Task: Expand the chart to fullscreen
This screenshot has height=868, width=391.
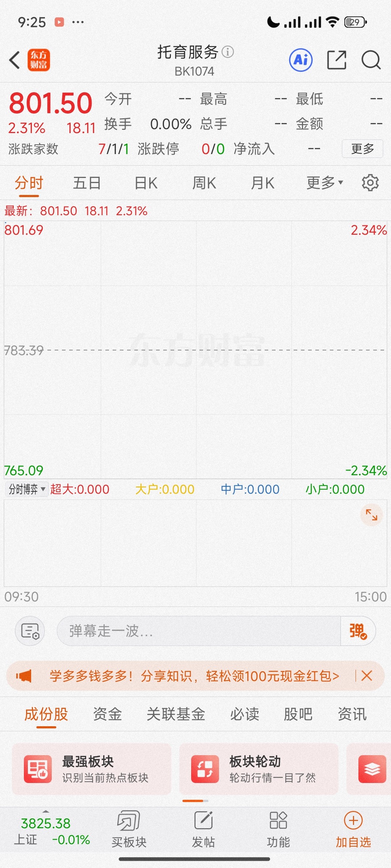Action: pos(371,515)
